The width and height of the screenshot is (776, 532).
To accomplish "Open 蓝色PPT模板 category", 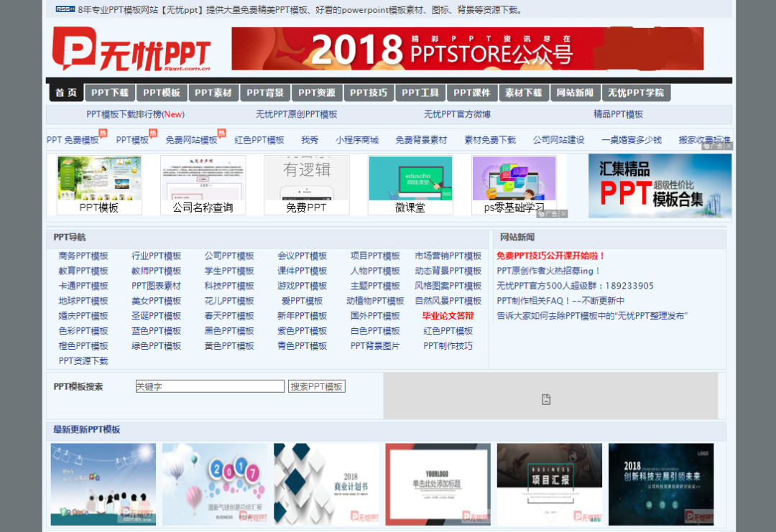I will 157,331.
